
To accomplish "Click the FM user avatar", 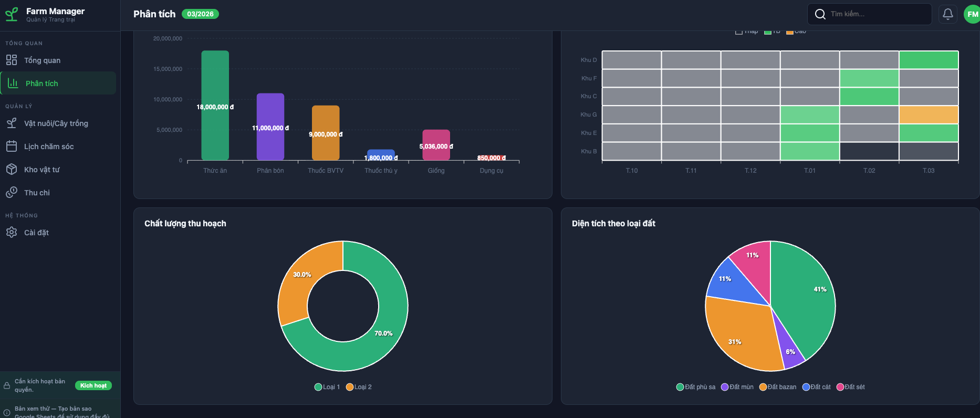I will pyautogui.click(x=972, y=14).
